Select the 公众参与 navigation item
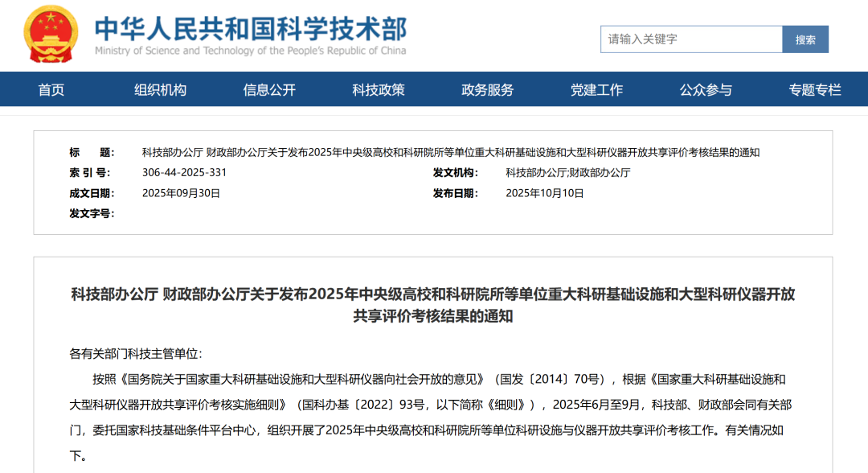Viewport: 868px width, 473px height. tap(706, 89)
